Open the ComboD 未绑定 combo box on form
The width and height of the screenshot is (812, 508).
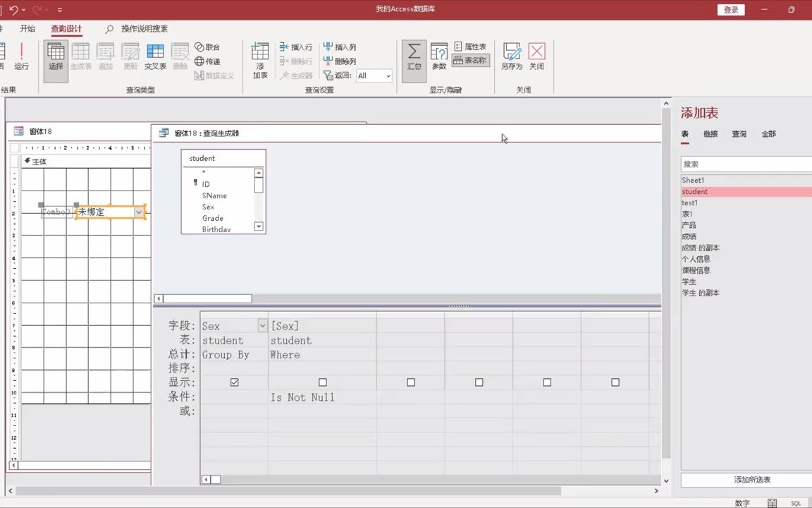pos(139,212)
